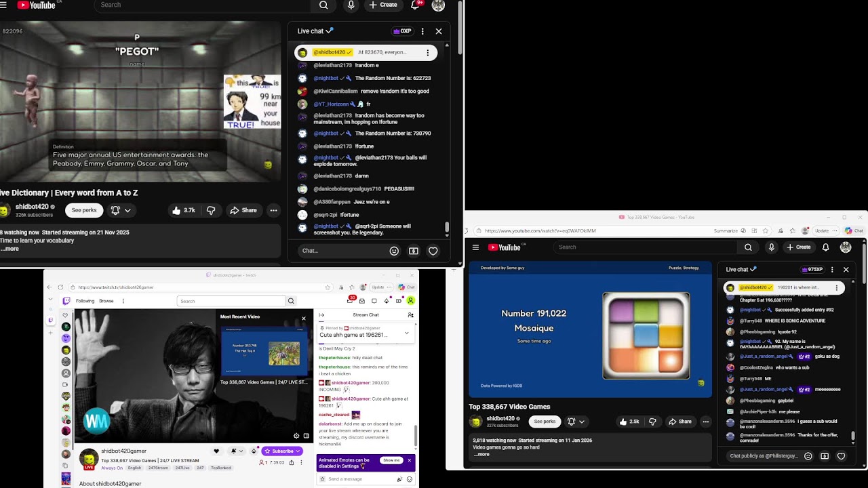Viewport: 868px width, 488px height.
Task: Click Show me on Animated Emotes banner
Action: pos(391,460)
